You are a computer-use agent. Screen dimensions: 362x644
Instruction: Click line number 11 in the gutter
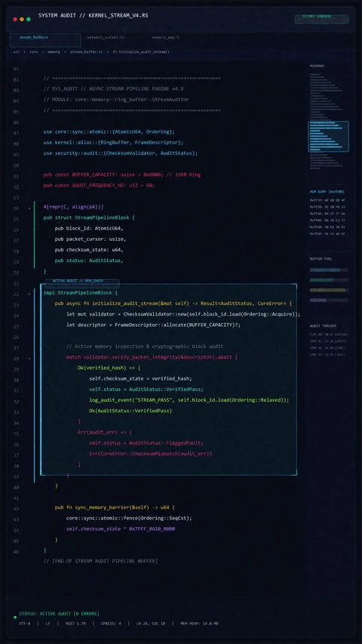[16, 176]
